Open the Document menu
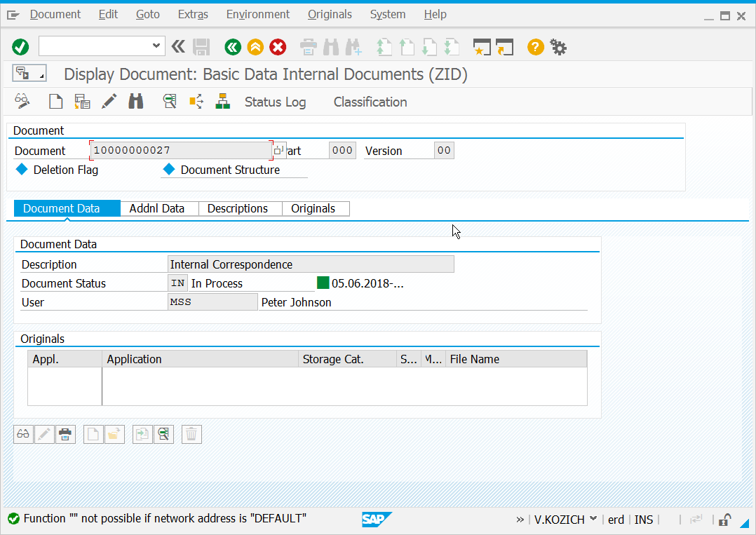 (55, 15)
